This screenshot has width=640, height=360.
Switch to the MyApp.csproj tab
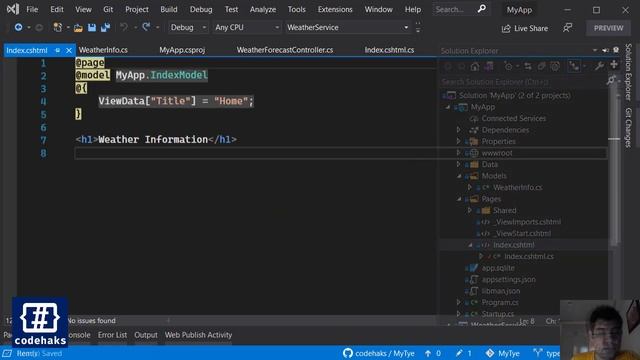click(182, 50)
